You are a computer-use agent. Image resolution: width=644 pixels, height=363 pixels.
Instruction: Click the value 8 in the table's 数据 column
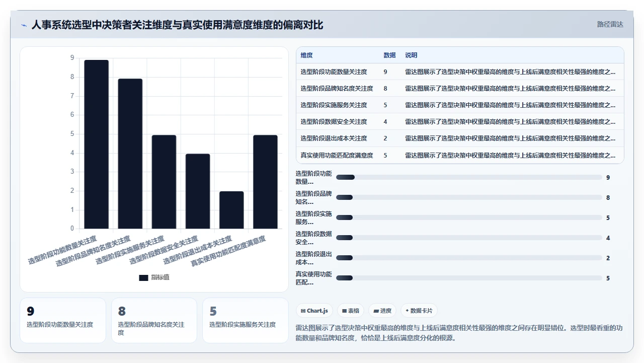(x=385, y=89)
